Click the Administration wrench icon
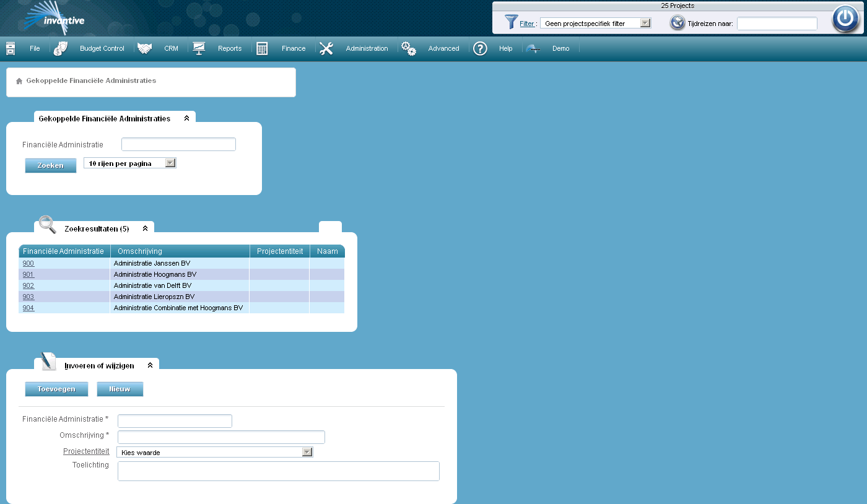The width and height of the screenshot is (867, 504). click(x=326, y=48)
